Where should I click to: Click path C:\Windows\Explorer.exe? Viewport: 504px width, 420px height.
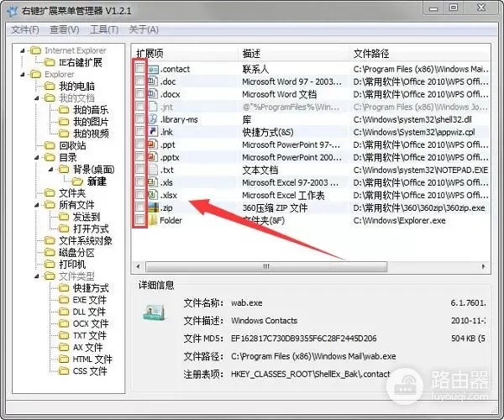point(400,220)
